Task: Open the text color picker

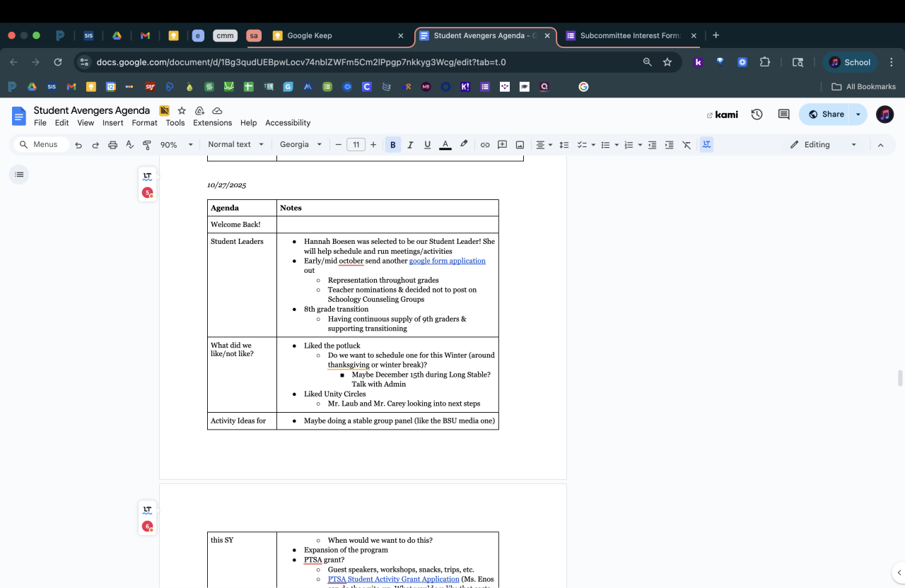Action: [445, 145]
